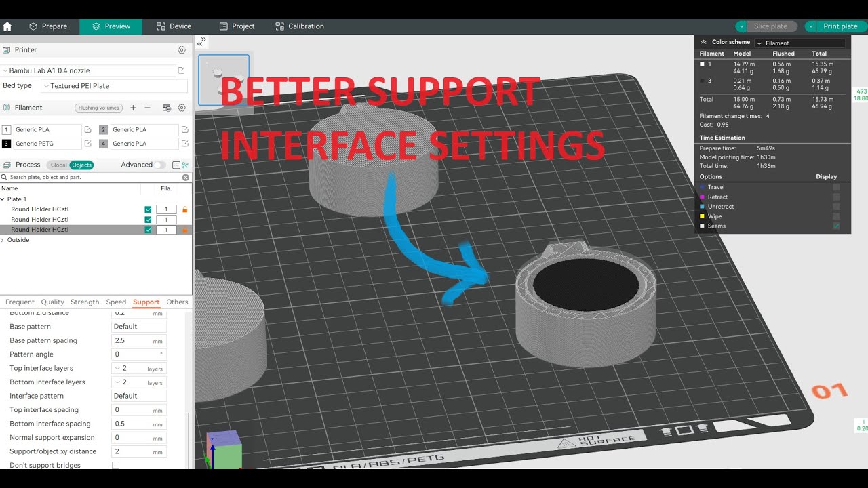Enable Retract display checkbox
The height and width of the screenshot is (488, 868).
coord(836,197)
